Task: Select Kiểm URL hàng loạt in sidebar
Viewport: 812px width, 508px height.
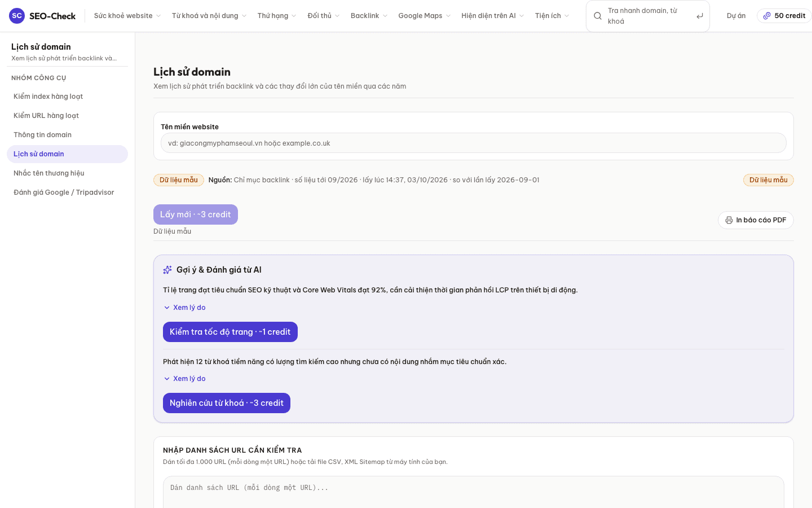Action: point(67,116)
